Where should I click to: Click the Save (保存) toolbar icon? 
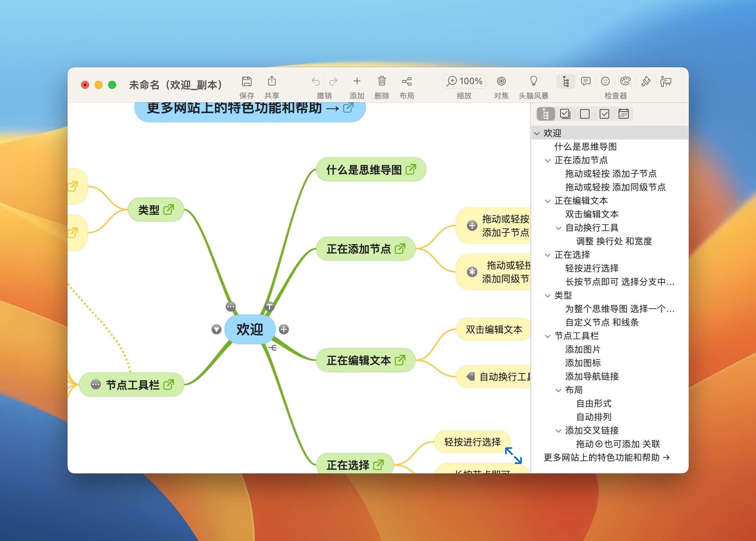pyautogui.click(x=247, y=81)
